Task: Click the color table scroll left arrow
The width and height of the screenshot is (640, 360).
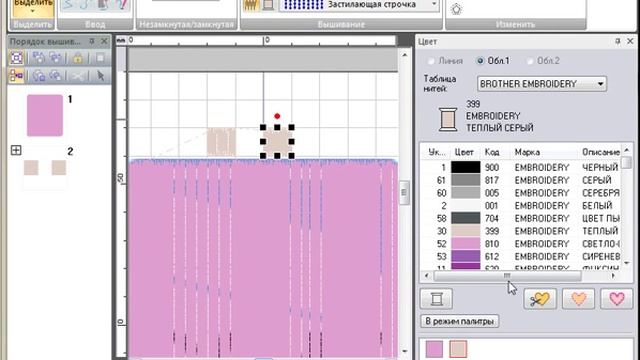Action: (x=427, y=276)
